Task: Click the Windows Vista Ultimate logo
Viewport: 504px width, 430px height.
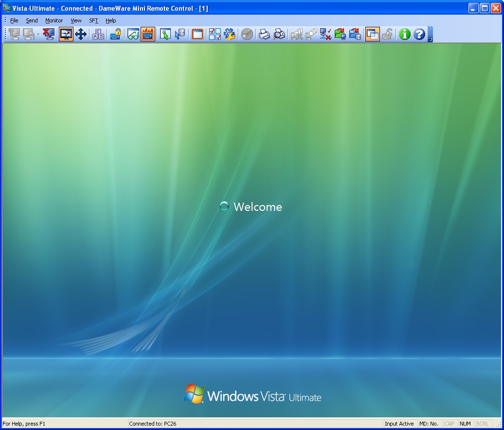Action: [x=252, y=394]
